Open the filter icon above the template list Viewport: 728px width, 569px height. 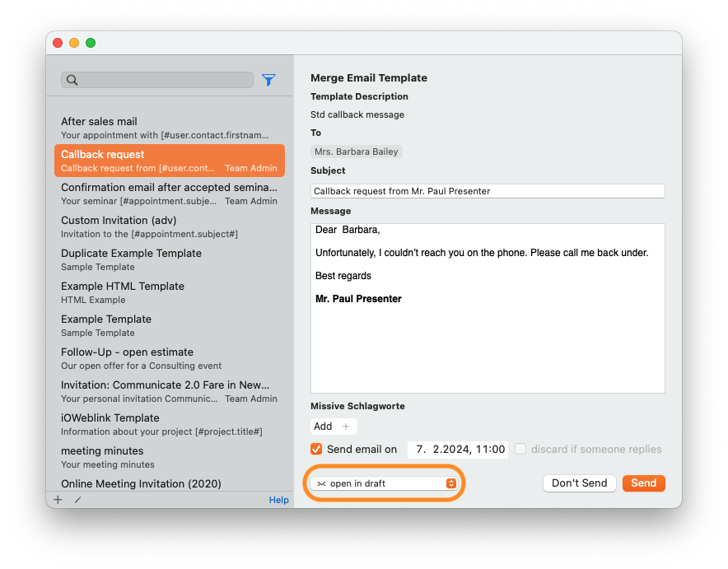point(268,80)
